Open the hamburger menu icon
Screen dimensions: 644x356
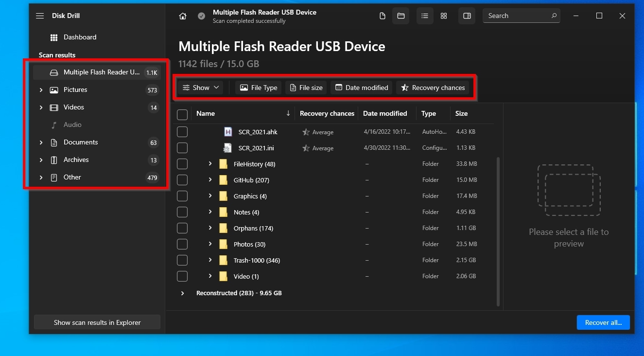[40, 16]
